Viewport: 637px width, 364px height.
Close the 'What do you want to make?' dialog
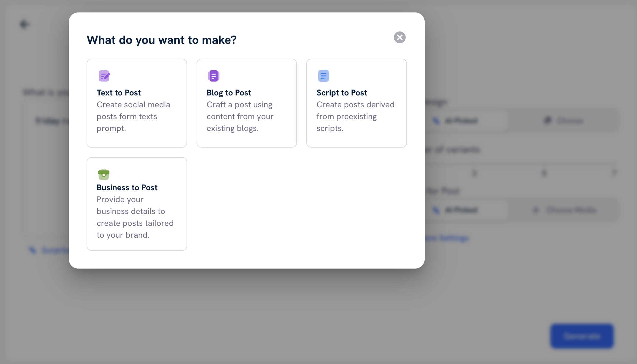[x=399, y=37]
